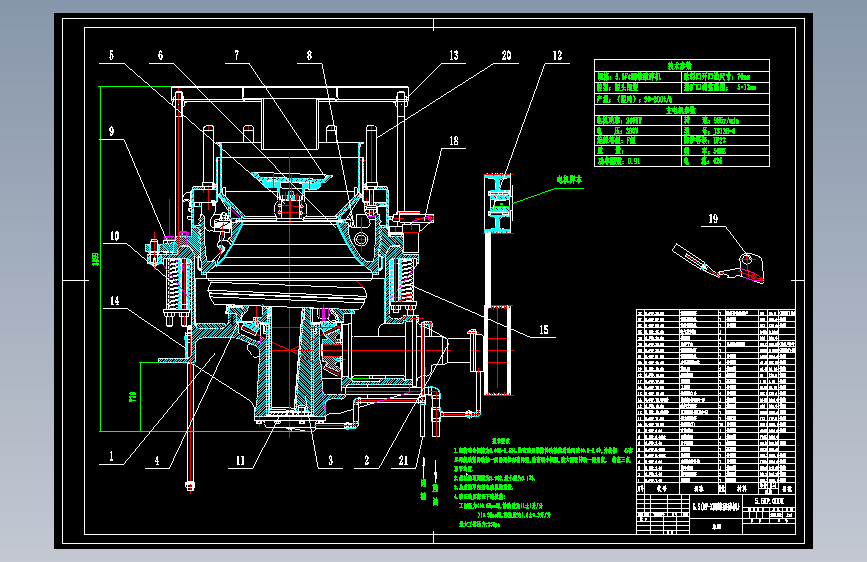Click part callout number 1
This screenshot has height=562, width=867.
pyautogui.click(x=111, y=456)
